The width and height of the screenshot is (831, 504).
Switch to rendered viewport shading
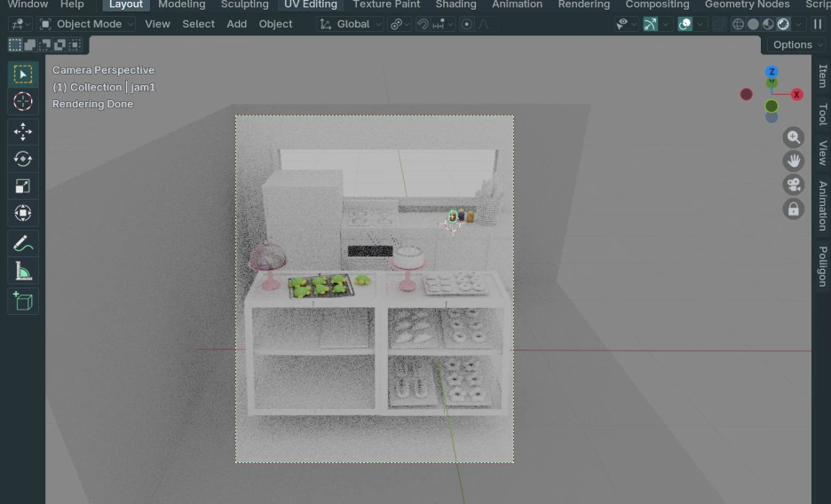pyautogui.click(x=783, y=24)
